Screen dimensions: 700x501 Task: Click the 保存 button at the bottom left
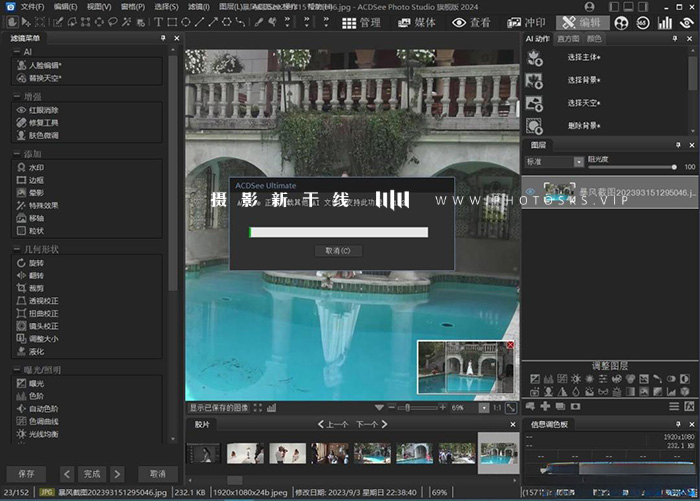click(26, 474)
